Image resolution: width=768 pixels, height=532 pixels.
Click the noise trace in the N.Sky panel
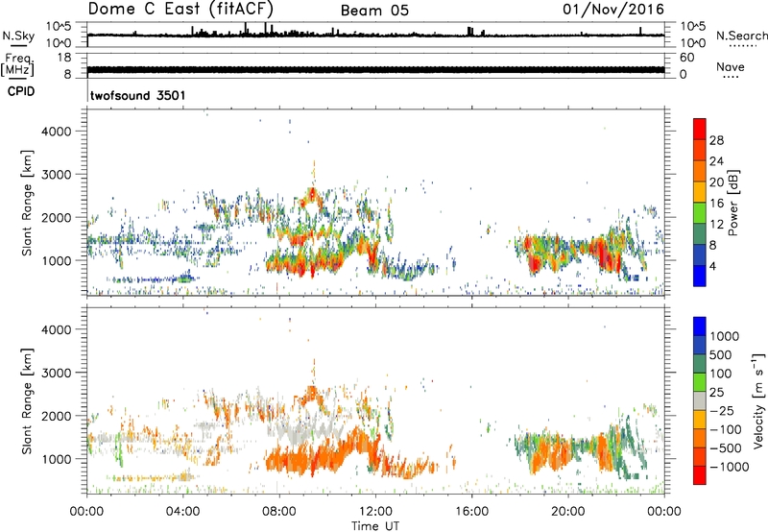(x=375, y=35)
